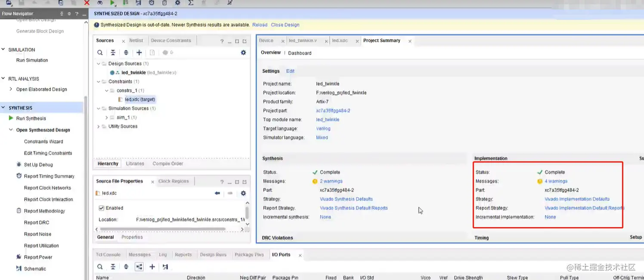Collapse Design Sources tree node
This screenshot has height=280, width=644.
click(99, 64)
